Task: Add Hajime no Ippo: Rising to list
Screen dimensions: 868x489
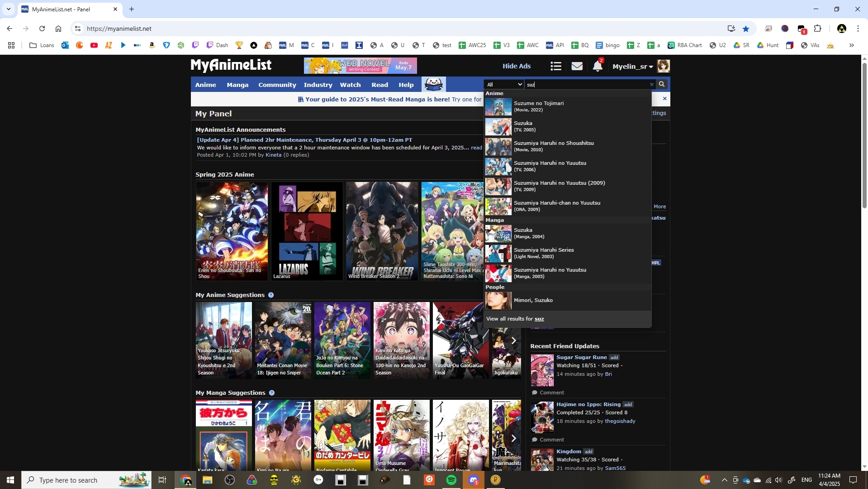Action: pos(628,405)
